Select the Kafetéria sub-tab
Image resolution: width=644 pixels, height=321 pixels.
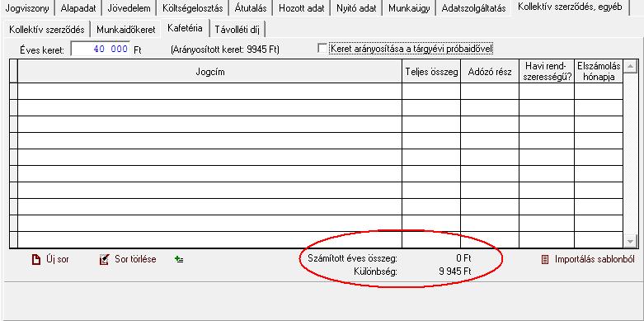(x=185, y=28)
